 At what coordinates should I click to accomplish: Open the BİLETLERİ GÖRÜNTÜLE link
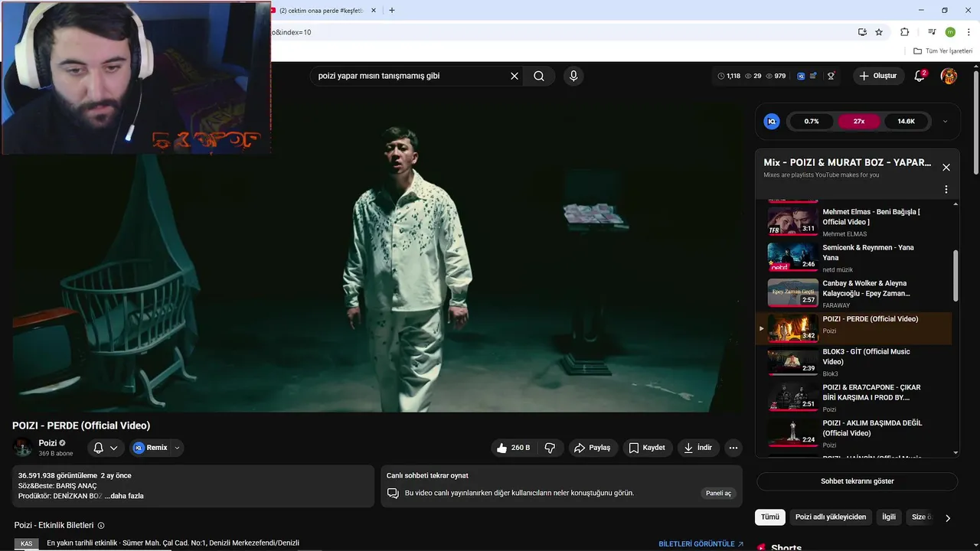coord(701,544)
